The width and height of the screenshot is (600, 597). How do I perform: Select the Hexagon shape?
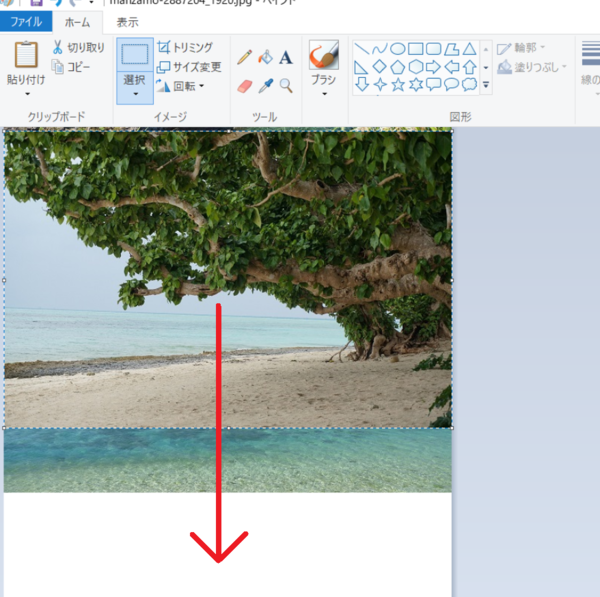(416, 67)
